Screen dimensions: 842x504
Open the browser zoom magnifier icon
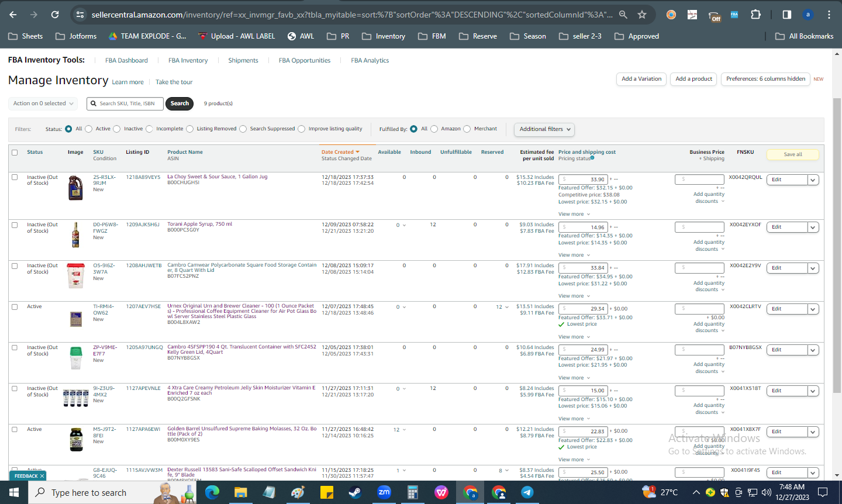pyautogui.click(x=623, y=15)
